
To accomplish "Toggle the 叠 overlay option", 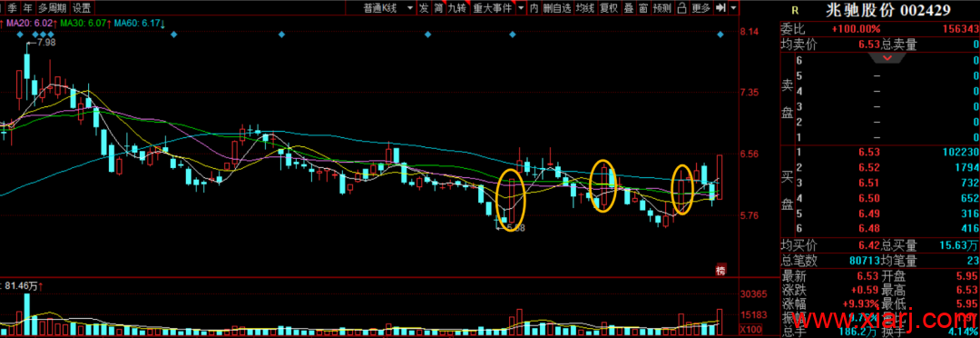I will [x=629, y=8].
